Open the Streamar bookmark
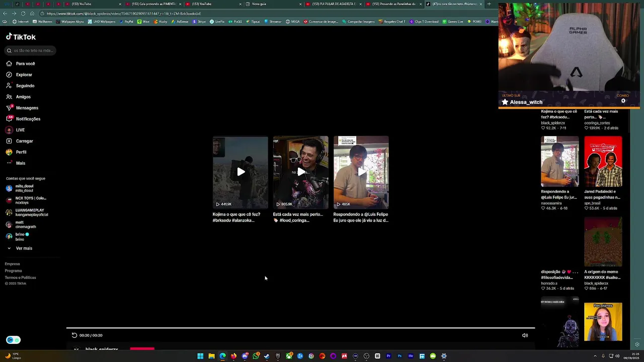This screenshot has width=644, height=362. tap(273, 22)
